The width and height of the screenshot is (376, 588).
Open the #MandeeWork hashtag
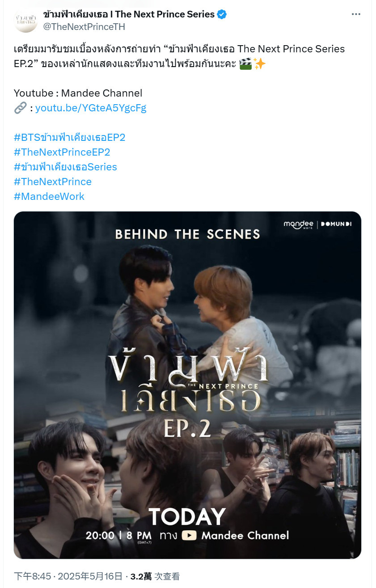49,196
